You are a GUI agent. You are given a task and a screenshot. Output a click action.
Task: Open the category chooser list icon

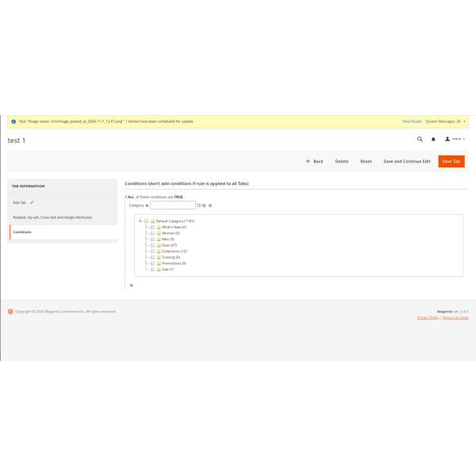tap(199, 205)
